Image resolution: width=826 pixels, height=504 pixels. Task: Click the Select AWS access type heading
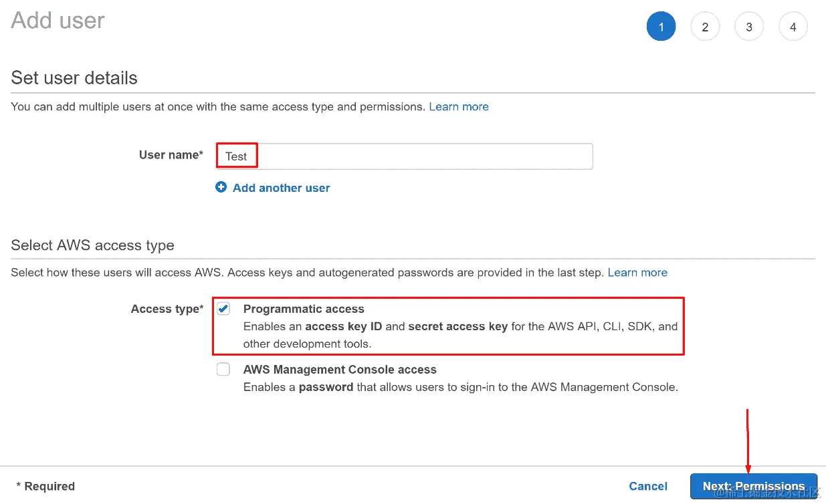click(x=93, y=245)
